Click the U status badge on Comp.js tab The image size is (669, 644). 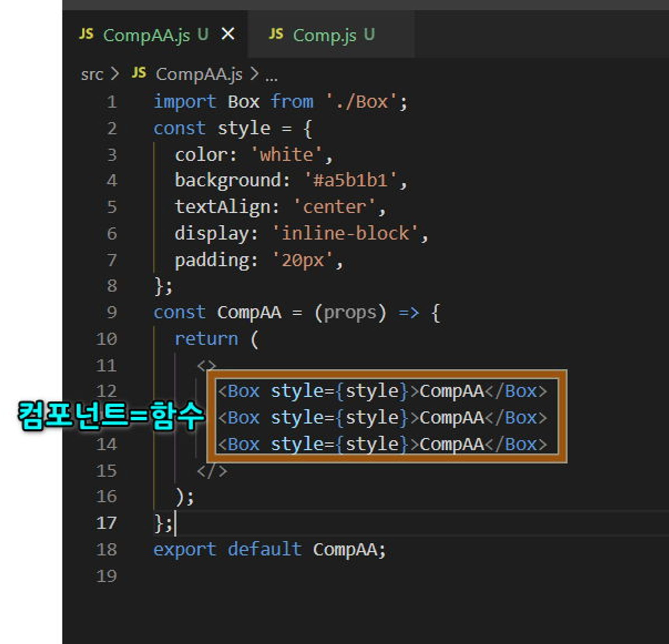(369, 35)
